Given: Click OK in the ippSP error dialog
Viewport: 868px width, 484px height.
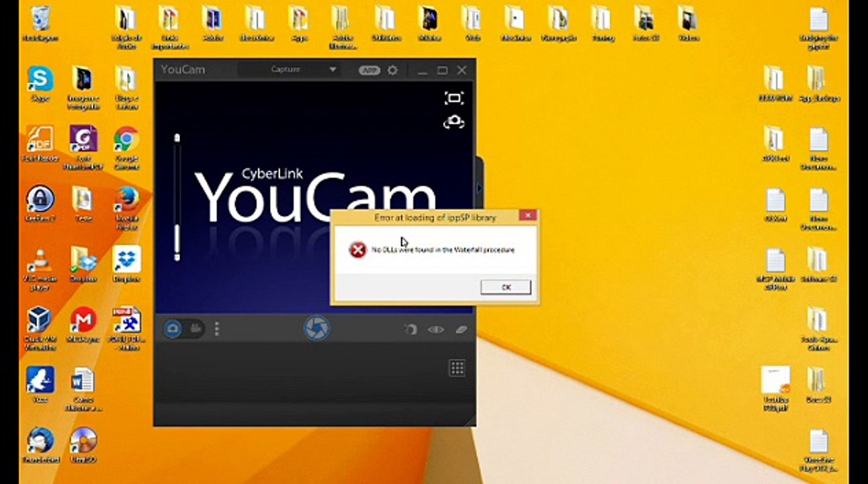Looking at the screenshot, I should [506, 287].
